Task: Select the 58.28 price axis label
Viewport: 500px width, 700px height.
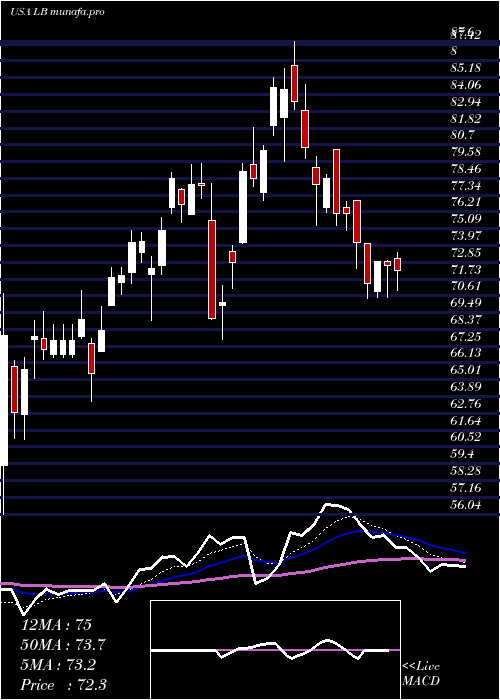Action: pyautogui.click(x=466, y=470)
